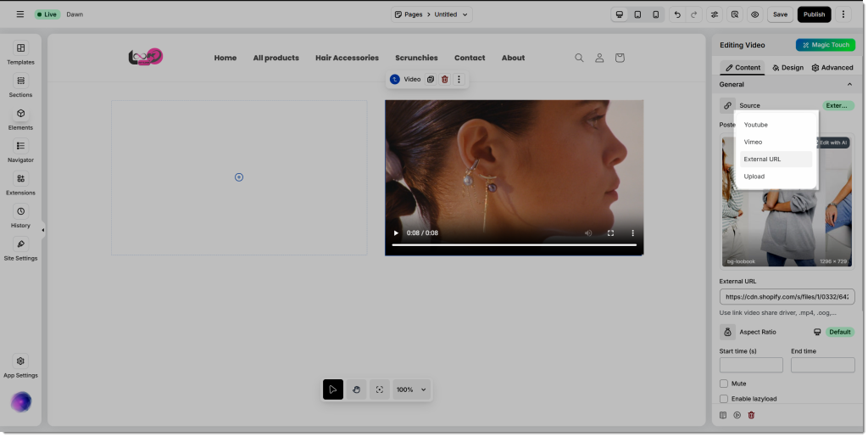
Task: Open the Navigator panel
Action: [20, 150]
